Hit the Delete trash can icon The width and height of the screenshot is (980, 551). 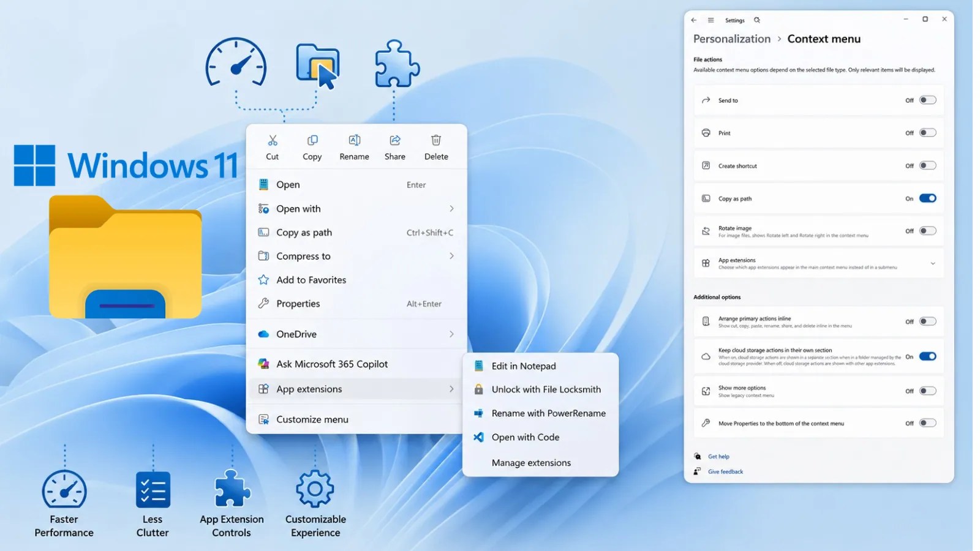[x=436, y=140]
